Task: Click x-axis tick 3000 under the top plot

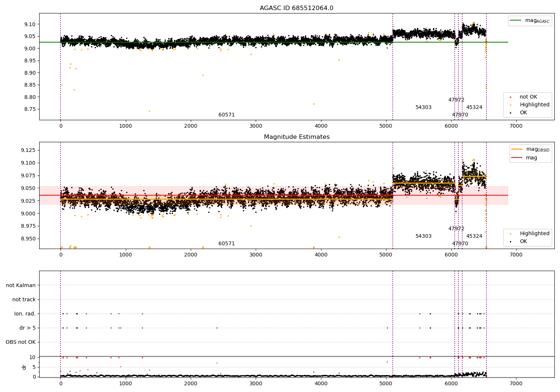Action: click(256, 126)
